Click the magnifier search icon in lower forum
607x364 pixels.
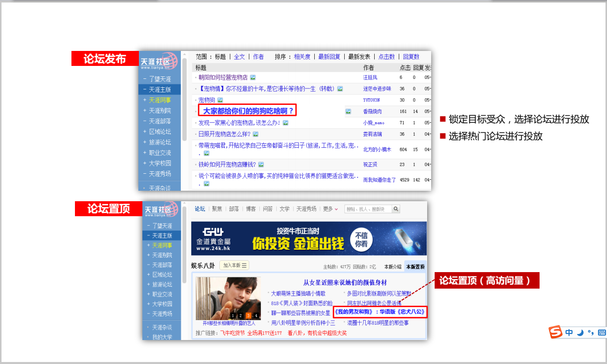[396, 209]
